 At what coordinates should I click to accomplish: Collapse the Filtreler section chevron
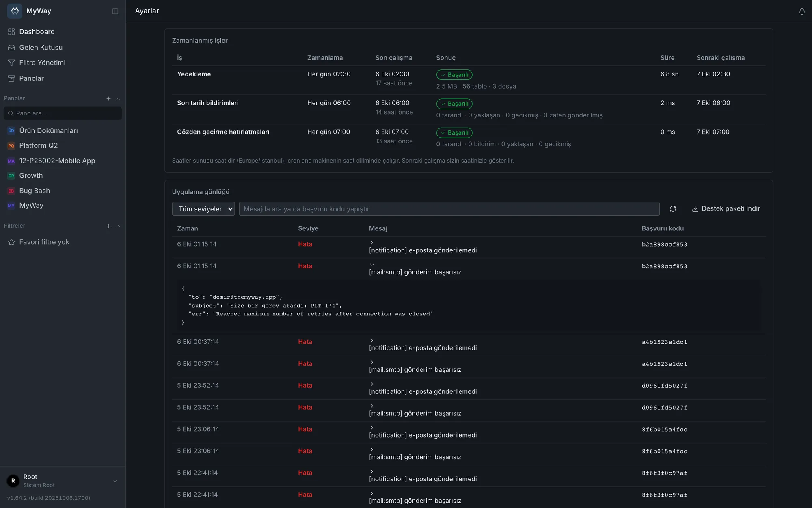coord(118,226)
